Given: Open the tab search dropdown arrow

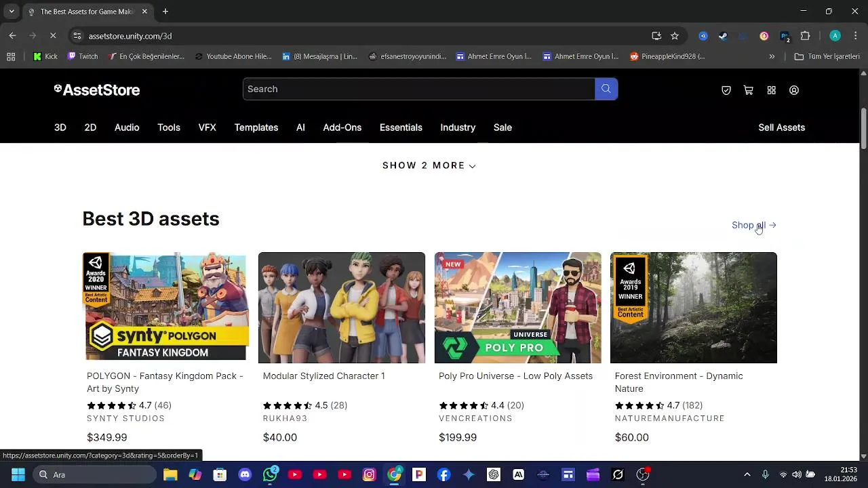Looking at the screenshot, I should coord(12,12).
